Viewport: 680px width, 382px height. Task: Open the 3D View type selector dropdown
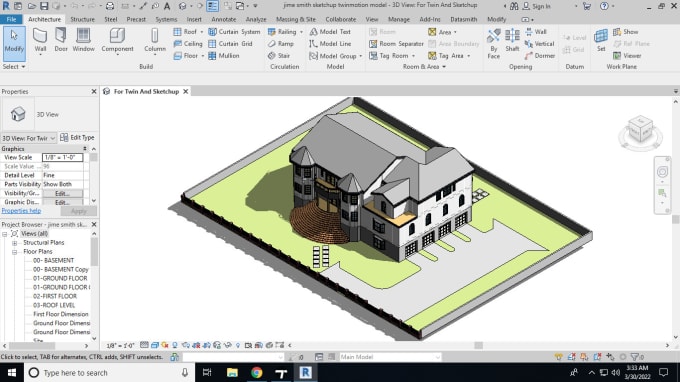click(x=29, y=138)
